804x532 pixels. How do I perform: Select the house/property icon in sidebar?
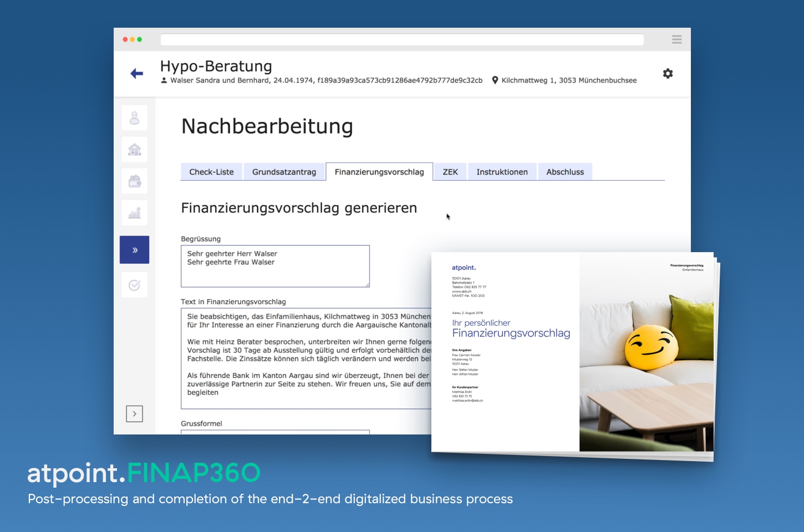click(x=135, y=150)
